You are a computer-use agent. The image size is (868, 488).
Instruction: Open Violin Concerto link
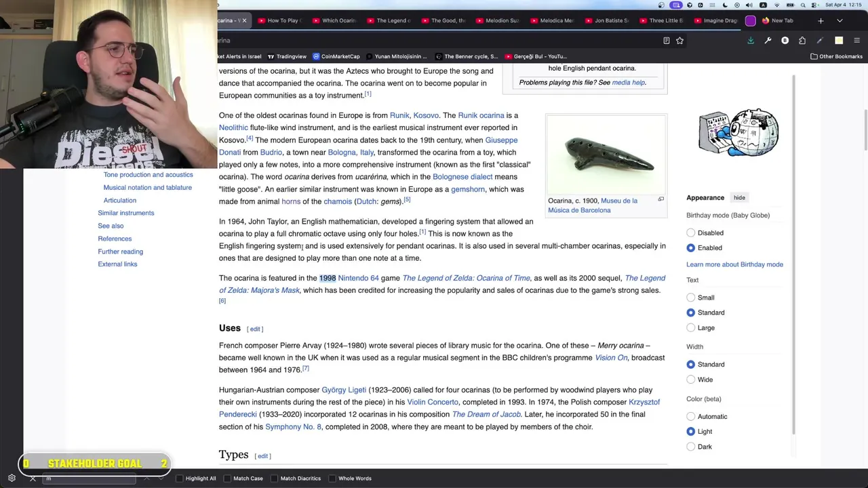pos(433,402)
